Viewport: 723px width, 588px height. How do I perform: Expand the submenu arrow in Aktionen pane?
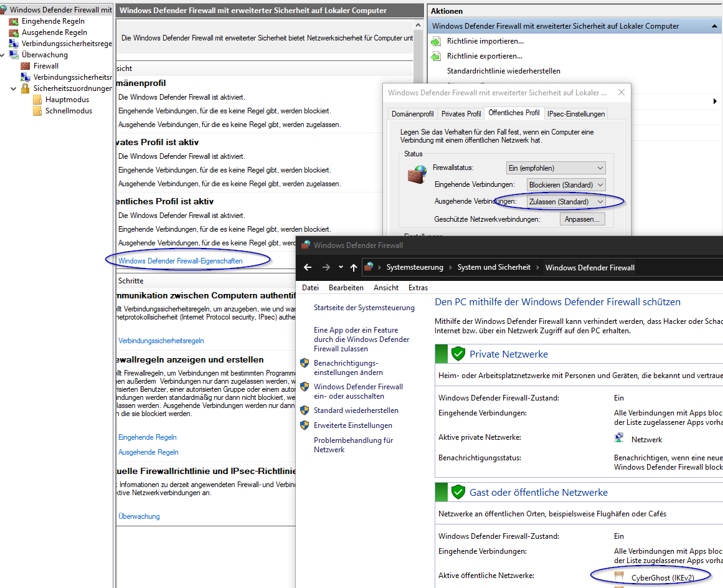tap(715, 101)
